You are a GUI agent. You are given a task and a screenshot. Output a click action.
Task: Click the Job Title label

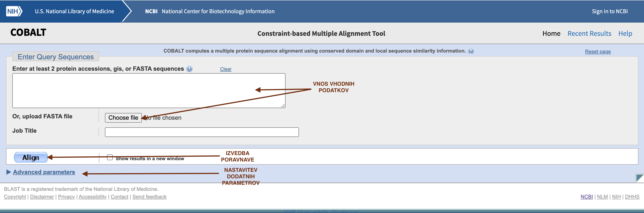tap(24, 130)
